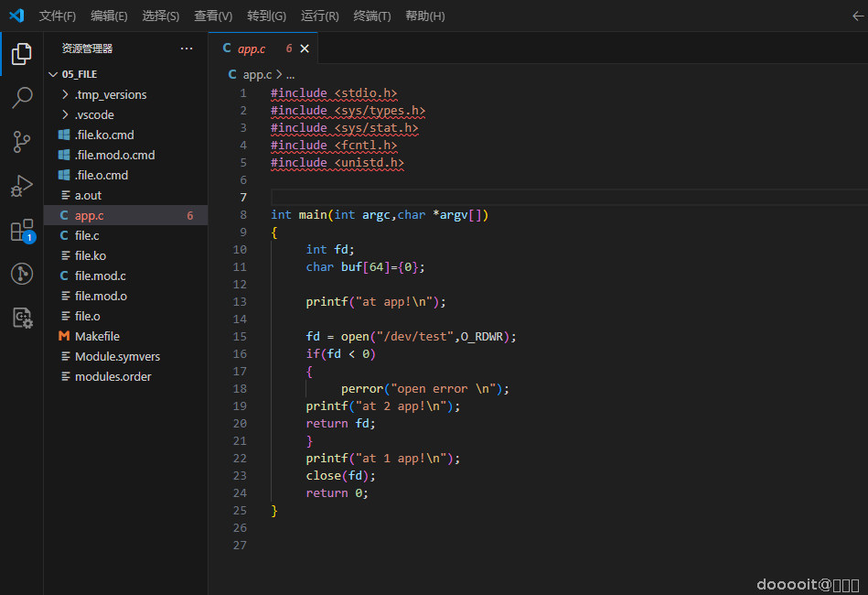Click the gear file icon in activity bar

pos(22,318)
